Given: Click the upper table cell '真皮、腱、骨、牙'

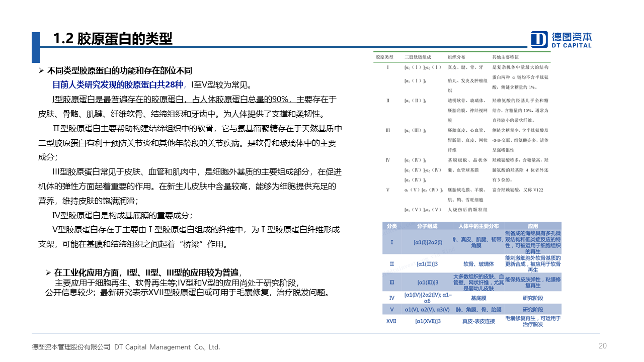Looking at the screenshot, I should pos(465,67).
